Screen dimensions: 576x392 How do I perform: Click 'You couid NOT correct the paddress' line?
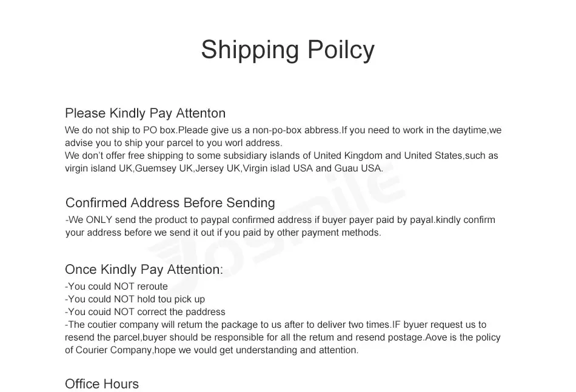tap(145, 312)
